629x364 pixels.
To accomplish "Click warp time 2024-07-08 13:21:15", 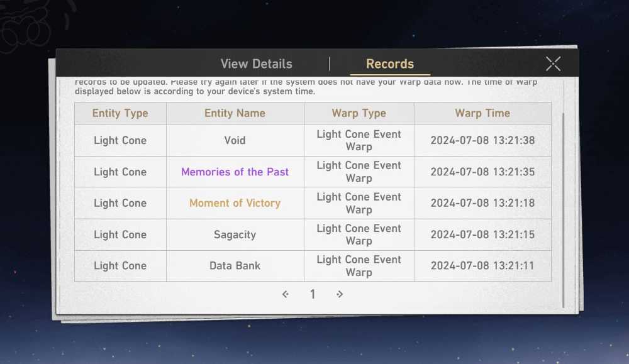I will 482,234.
